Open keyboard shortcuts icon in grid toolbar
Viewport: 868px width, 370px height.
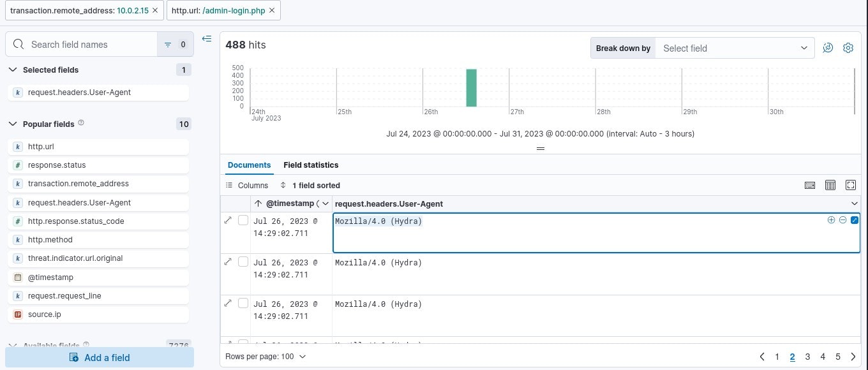(810, 185)
